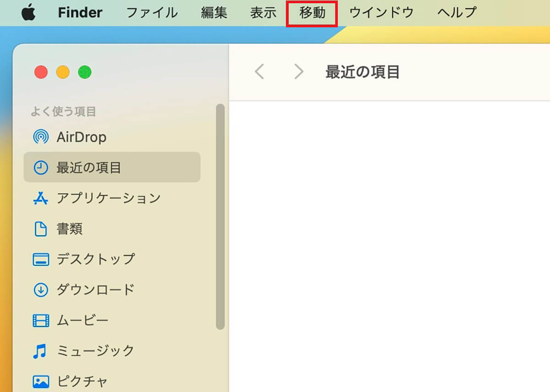Click the ミュージック note icon
This screenshot has width=550, height=392.
pos(40,351)
